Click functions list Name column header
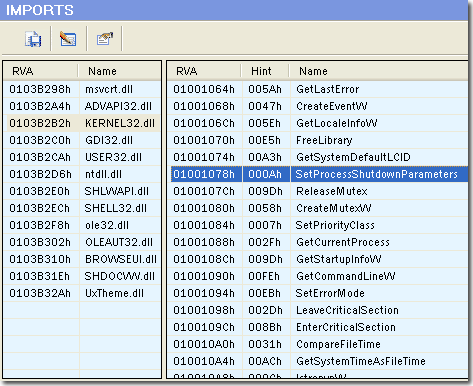 click(378, 71)
